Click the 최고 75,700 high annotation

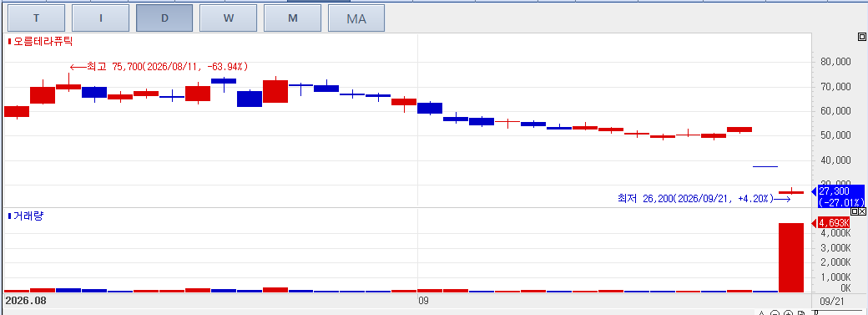pyautogui.click(x=159, y=67)
